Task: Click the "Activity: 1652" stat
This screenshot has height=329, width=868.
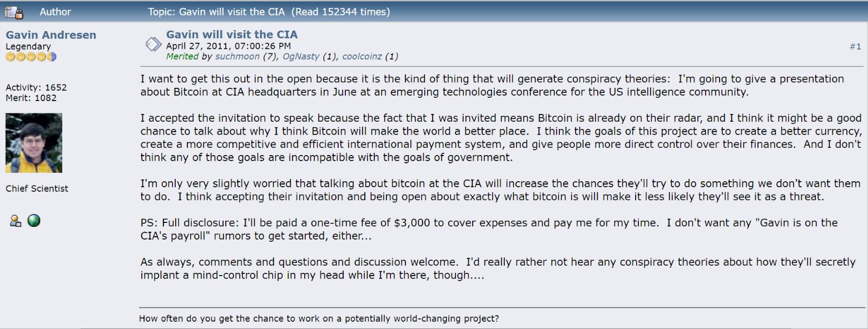Action: pos(36,88)
